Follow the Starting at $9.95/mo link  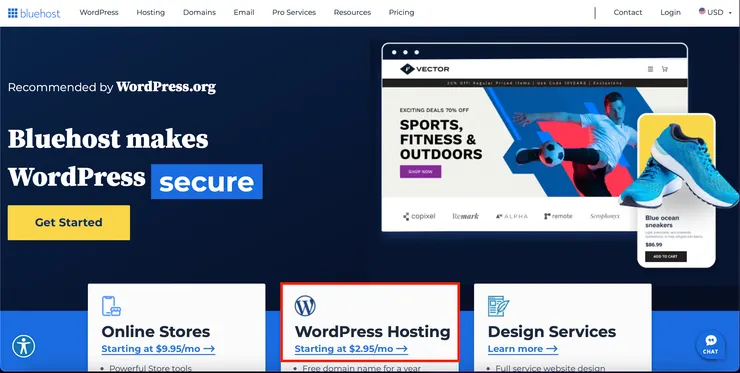point(158,349)
